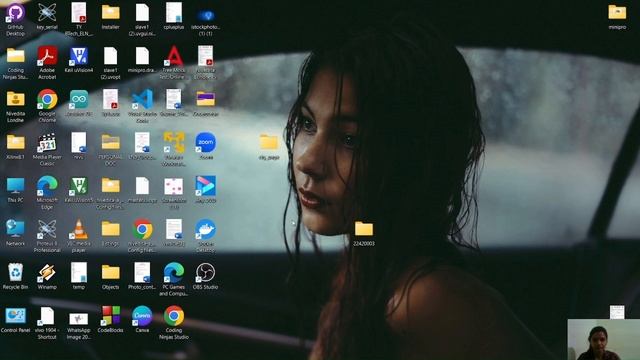
Task: Select the Xilinx8.1 folder
Action: click(x=16, y=142)
